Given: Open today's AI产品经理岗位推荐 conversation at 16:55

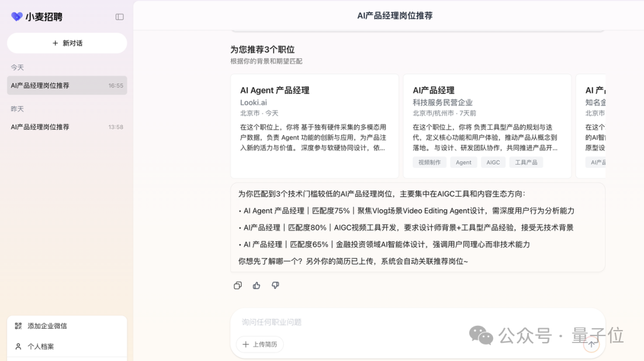Looking at the screenshot, I should [x=67, y=85].
